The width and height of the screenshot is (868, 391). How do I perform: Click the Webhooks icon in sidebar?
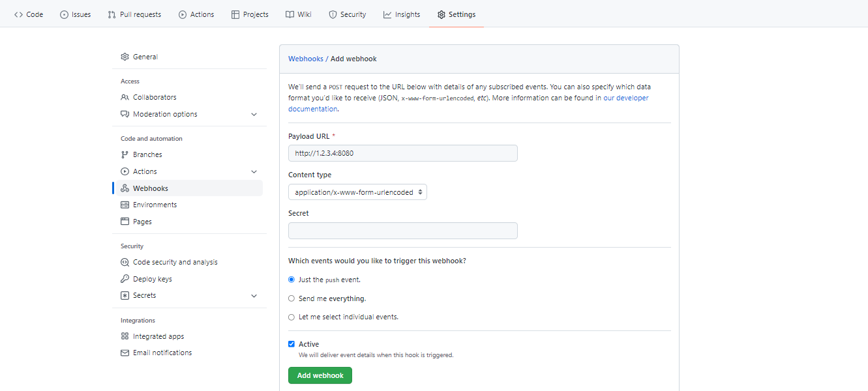125,188
